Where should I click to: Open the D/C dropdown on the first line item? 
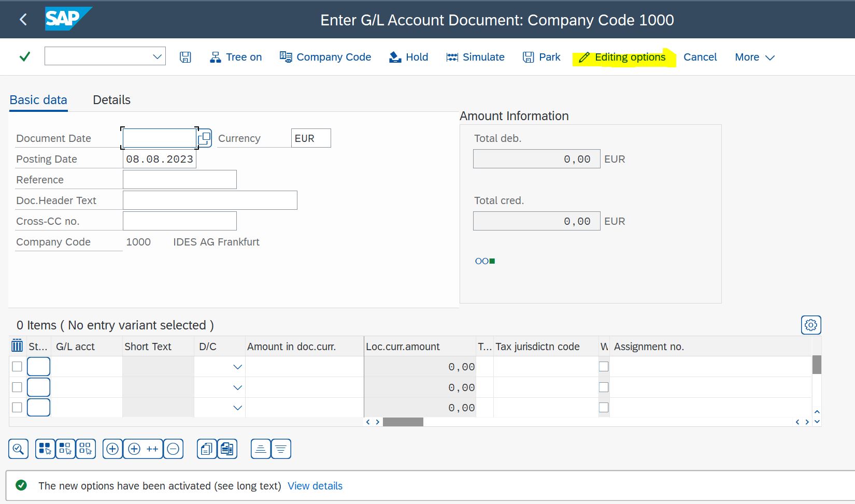(237, 366)
